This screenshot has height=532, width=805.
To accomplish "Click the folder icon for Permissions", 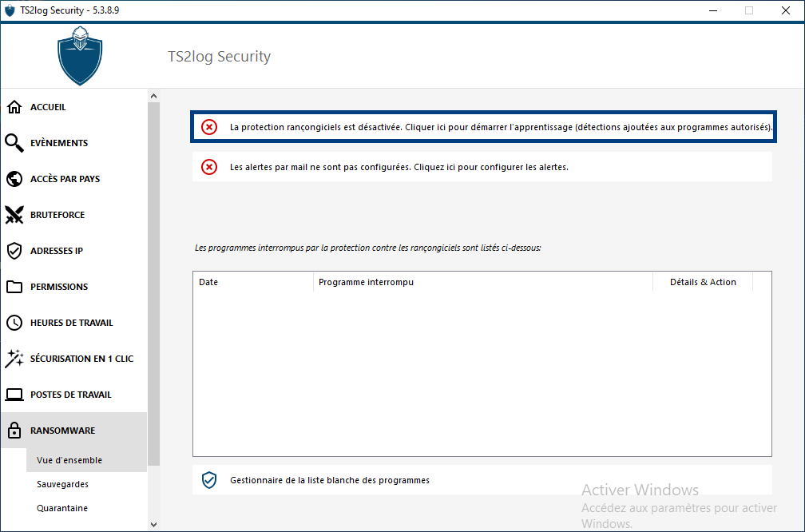I will coord(14,287).
